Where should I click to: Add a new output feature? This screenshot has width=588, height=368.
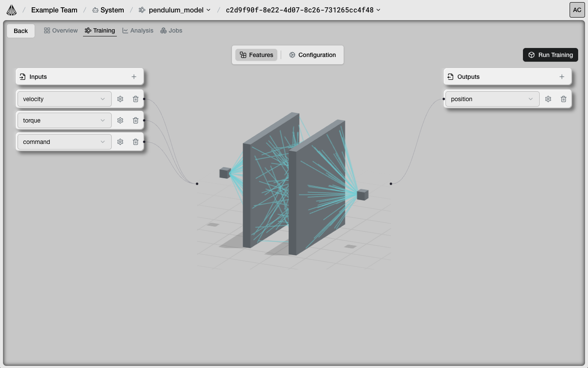[562, 76]
